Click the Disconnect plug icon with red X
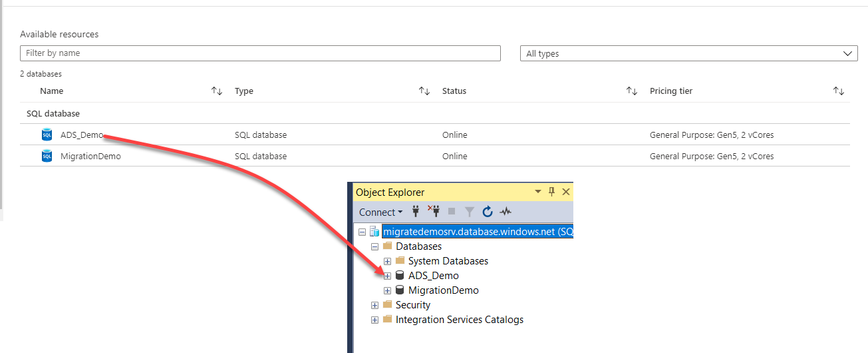The image size is (868, 353). click(434, 212)
